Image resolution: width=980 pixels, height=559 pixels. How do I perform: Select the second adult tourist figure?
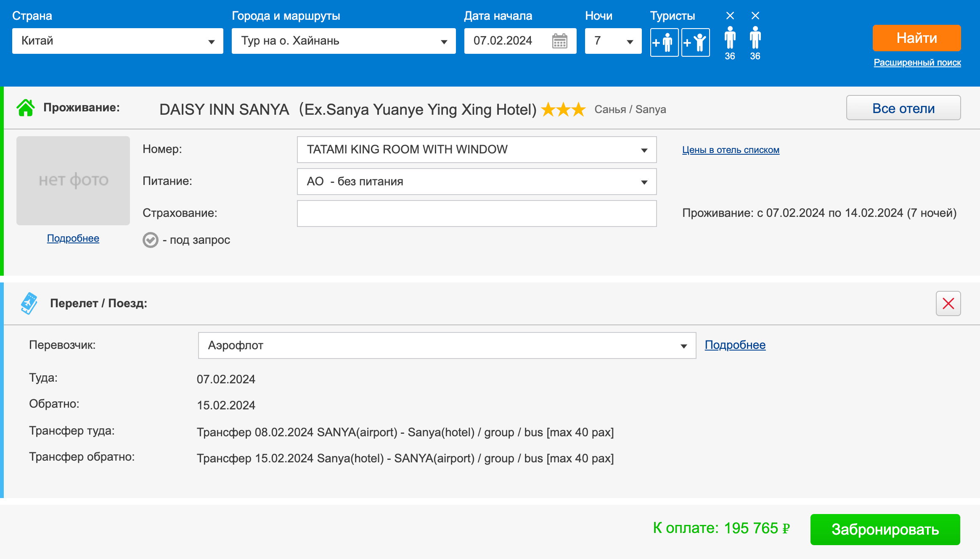point(755,38)
